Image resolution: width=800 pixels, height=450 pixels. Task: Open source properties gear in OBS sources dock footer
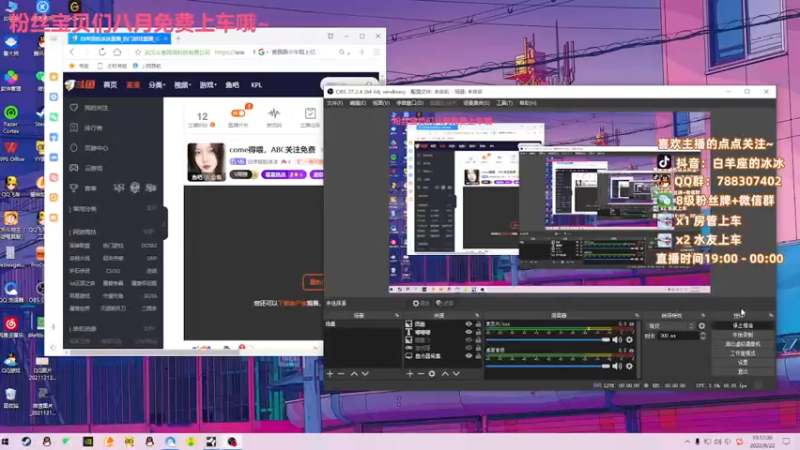tap(432, 374)
